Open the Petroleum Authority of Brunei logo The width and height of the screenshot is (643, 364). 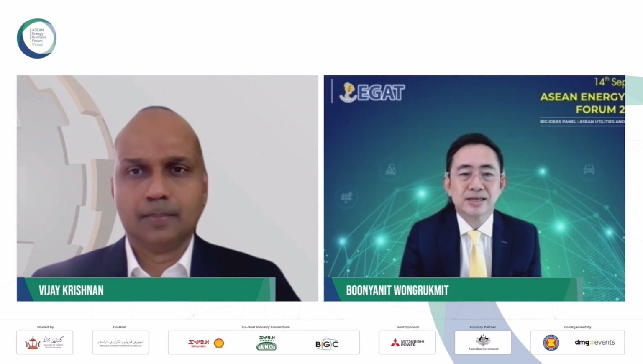(120, 343)
